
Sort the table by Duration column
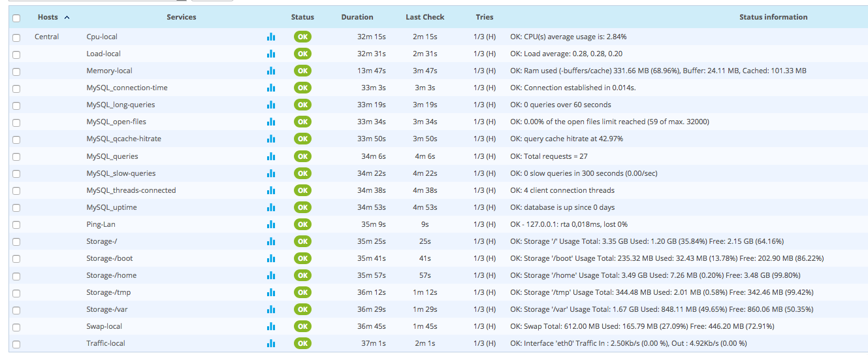pyautogui.click(x=357, y=17)
